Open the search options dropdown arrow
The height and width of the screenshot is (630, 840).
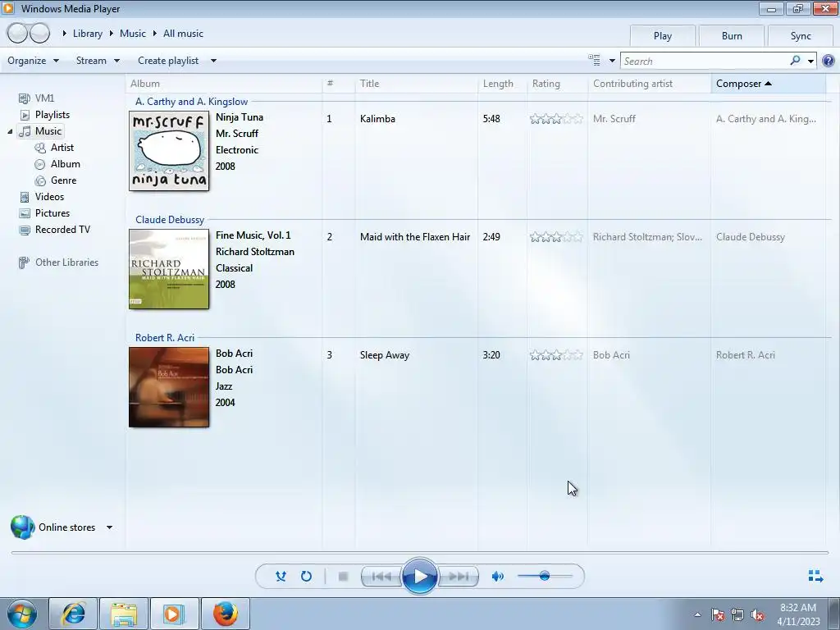(x=810, y=61)
